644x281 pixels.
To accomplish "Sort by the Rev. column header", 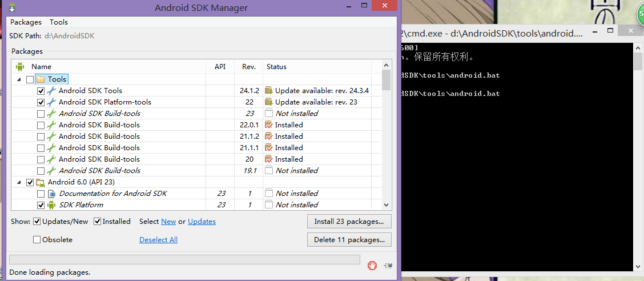I will point(249,67).
